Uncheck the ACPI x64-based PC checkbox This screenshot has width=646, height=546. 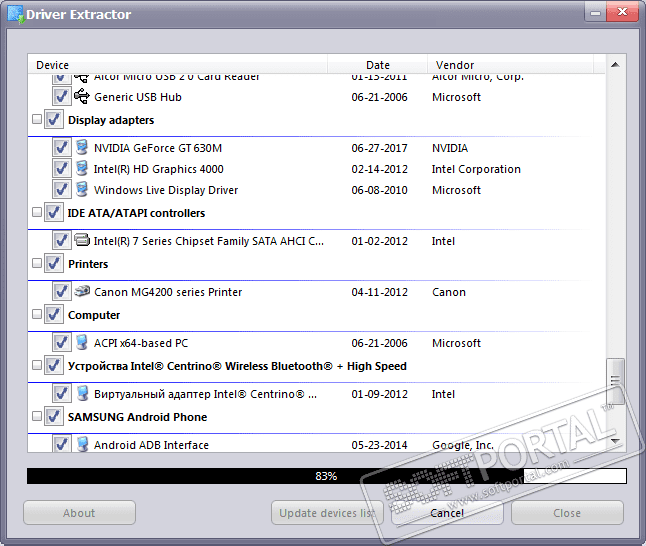point(62,343)
